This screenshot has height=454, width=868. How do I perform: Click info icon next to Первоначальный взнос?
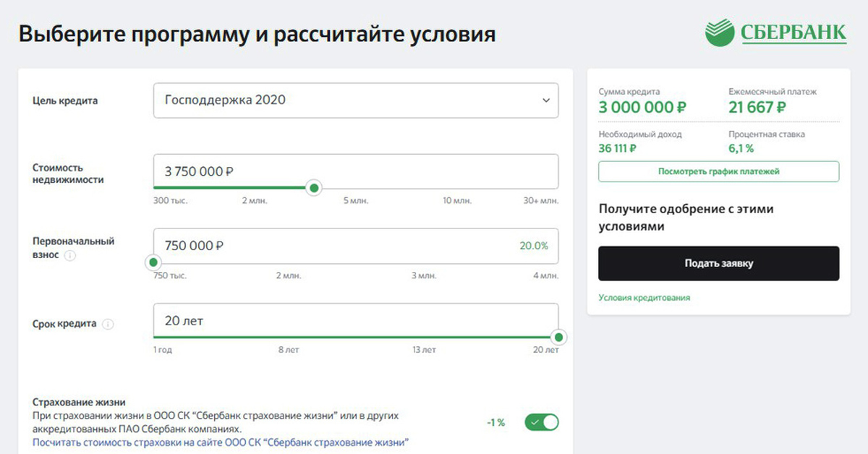point(70,256)
